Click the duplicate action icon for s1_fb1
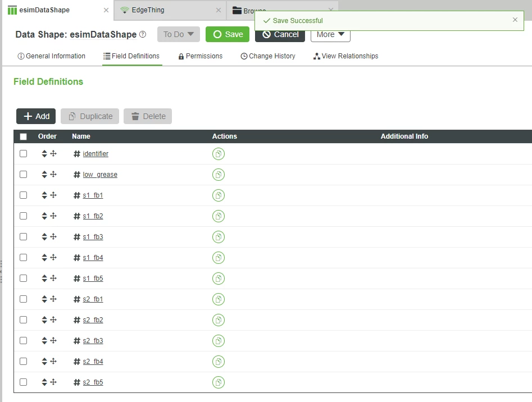The height and width of the screenshot is (402, 532). click(219, 195)
